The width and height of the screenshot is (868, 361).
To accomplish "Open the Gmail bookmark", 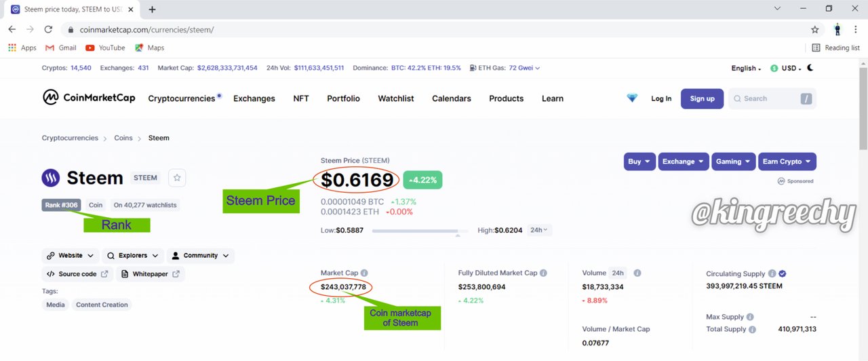I will pyautogui.click(x=60, y=47).
